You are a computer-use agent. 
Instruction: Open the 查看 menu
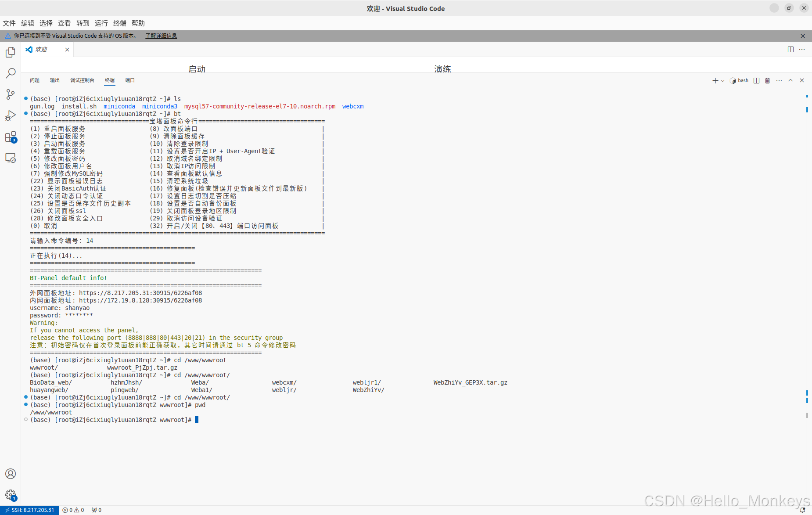click(65, 23)
